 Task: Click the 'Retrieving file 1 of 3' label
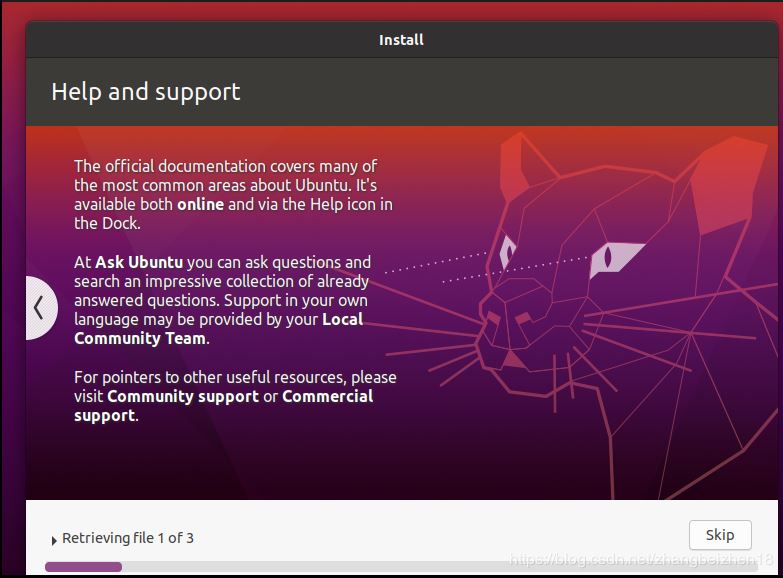(x=128, y=538)
